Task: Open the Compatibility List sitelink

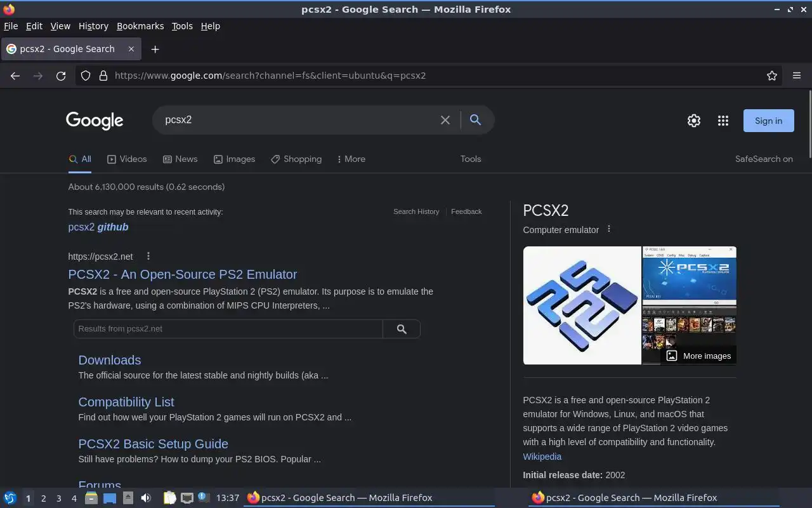Action: pyautogui.click(x=126, y=402)
